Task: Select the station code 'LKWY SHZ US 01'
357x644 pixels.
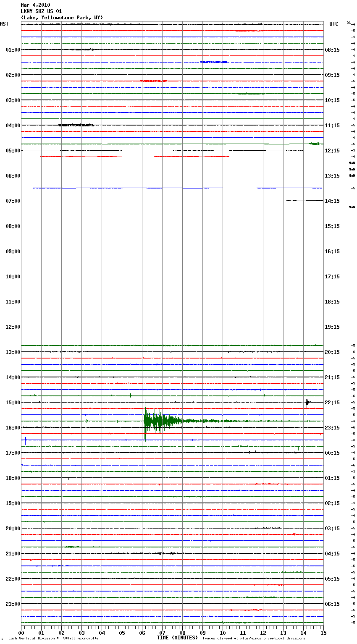Action: coord(41,11)
